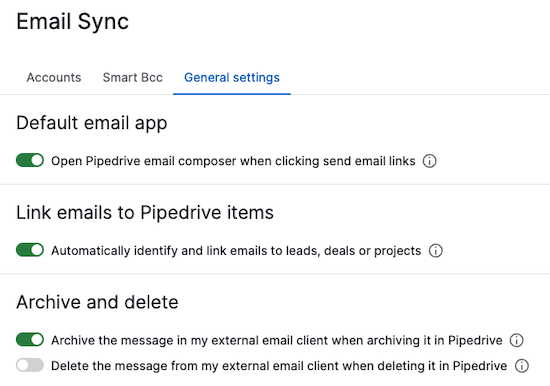Disable the Open Pipedrive email composer toggle
Screen dimensions: 550x386
pyautogui.click(x=30, y=160)
